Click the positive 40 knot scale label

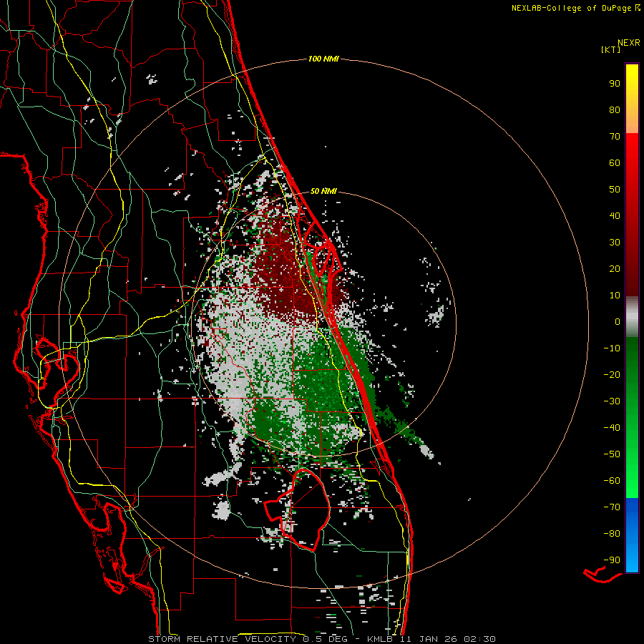[615, 216]
